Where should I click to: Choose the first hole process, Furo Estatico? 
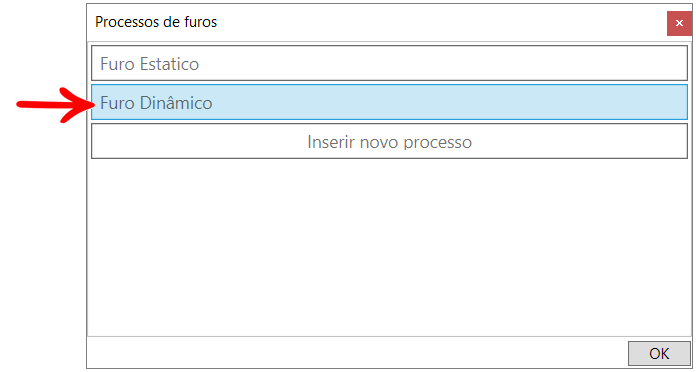coord(389,63)
